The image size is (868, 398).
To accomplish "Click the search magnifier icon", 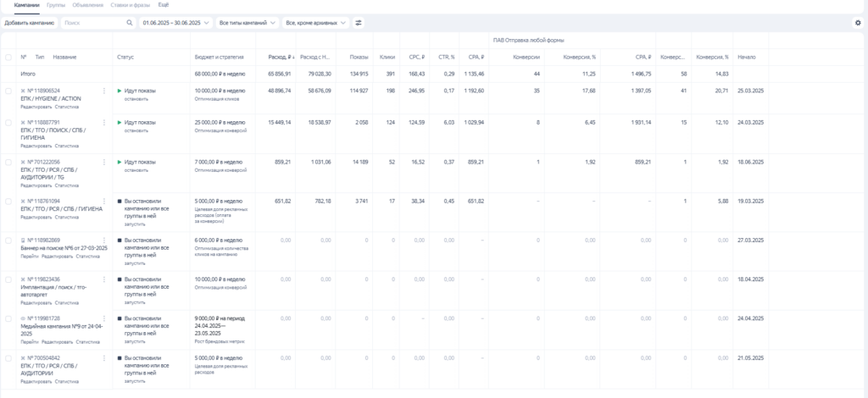I will click(129, 23).
